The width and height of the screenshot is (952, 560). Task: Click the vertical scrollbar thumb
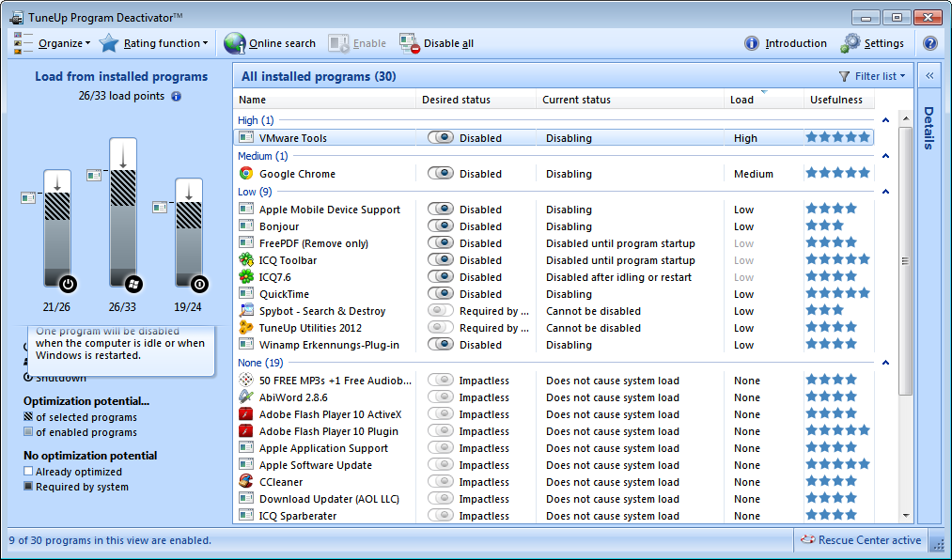tap(905, 261)
